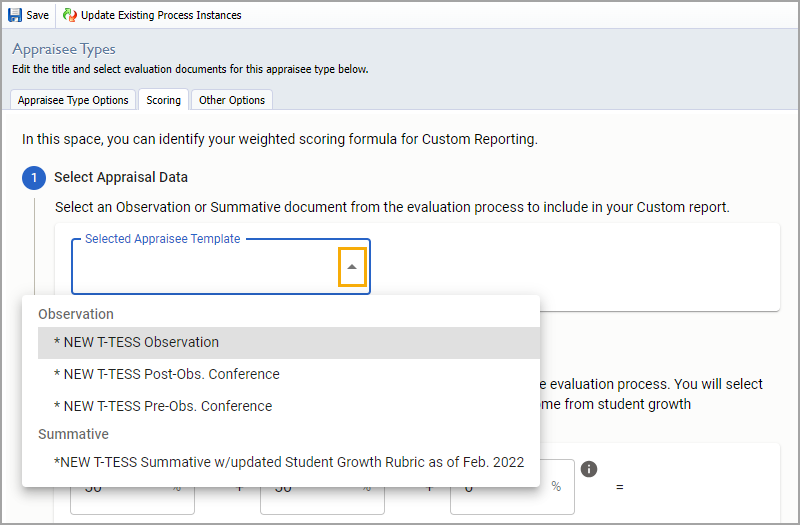Choose * NEW T-TESS Pre-Obs. Conference
Image resolution: width=800 pixels, height=525 pixels.
click(289, 406)
